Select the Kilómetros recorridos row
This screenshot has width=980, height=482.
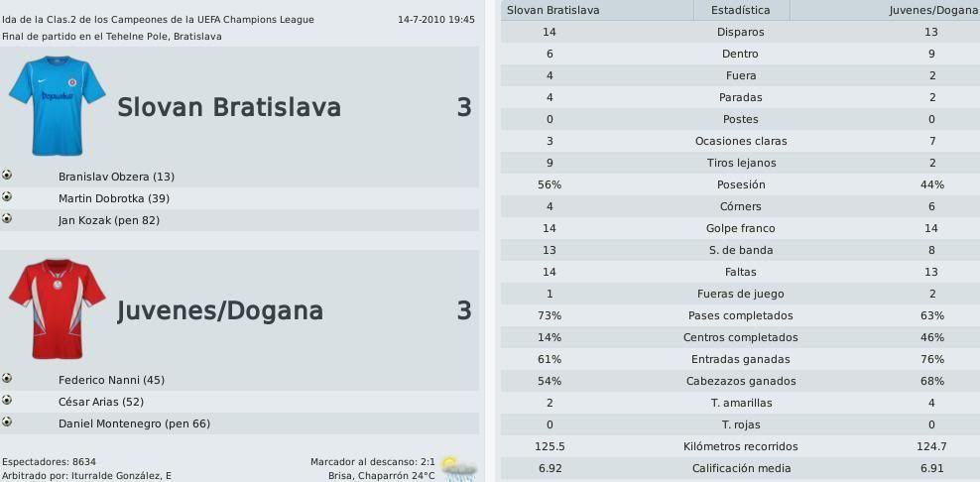tap(740, 446)
